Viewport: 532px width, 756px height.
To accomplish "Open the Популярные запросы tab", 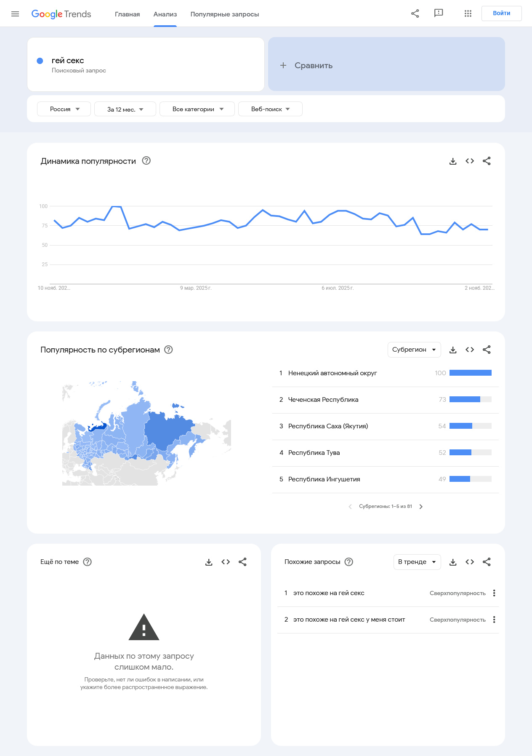I will 224,14.
